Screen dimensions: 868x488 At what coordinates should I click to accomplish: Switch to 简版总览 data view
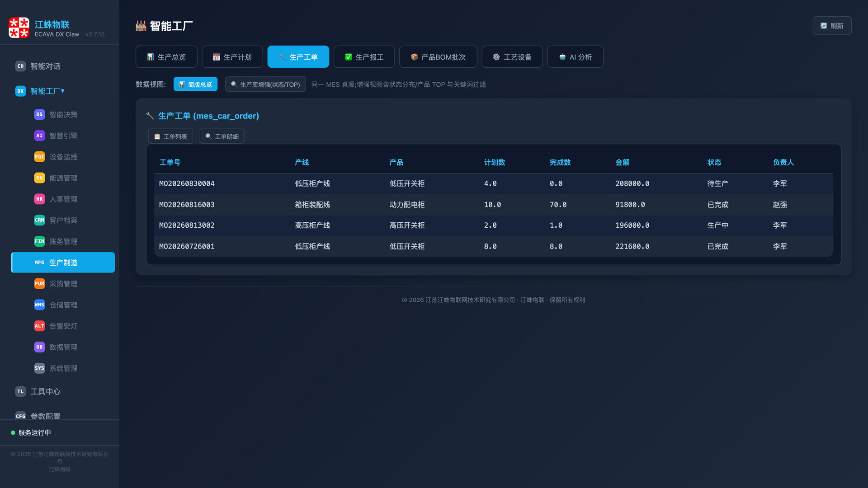[195, 84]
